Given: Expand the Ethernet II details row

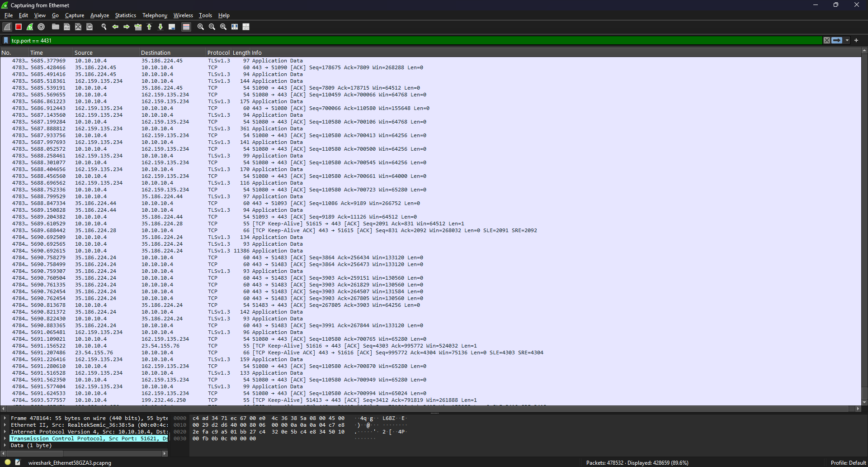Looking at the screenshot, I should 5,425.
